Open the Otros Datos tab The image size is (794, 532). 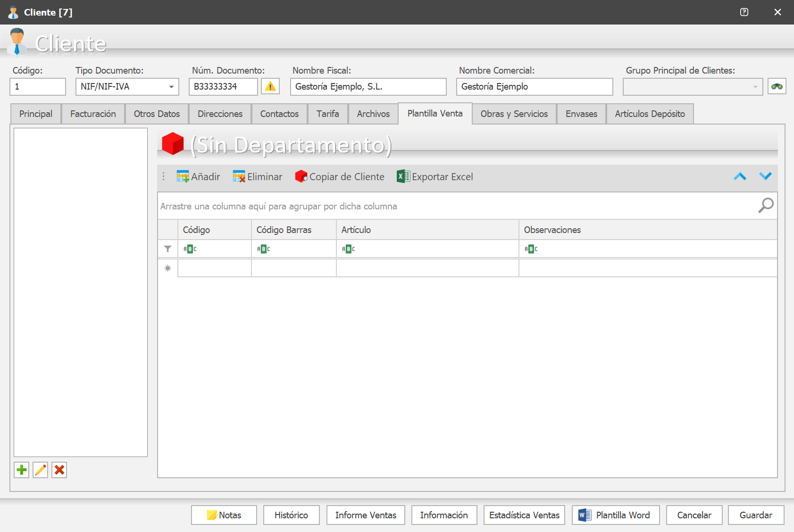click(x=157, y=114)
